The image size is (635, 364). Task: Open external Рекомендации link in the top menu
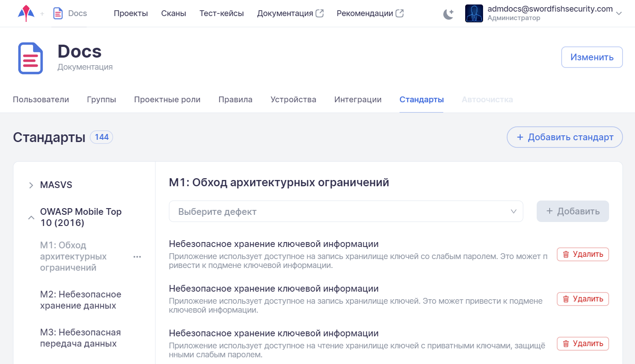(370, 13)
